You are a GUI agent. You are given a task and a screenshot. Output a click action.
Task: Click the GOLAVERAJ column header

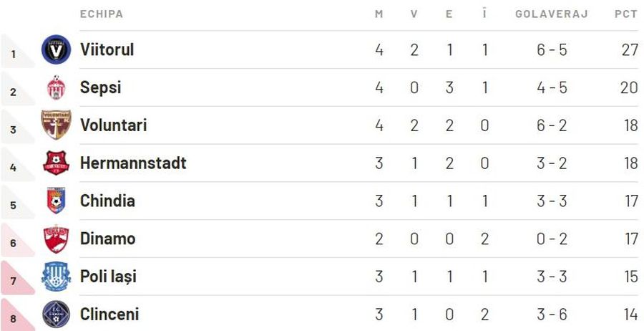(x=552, y=14)
